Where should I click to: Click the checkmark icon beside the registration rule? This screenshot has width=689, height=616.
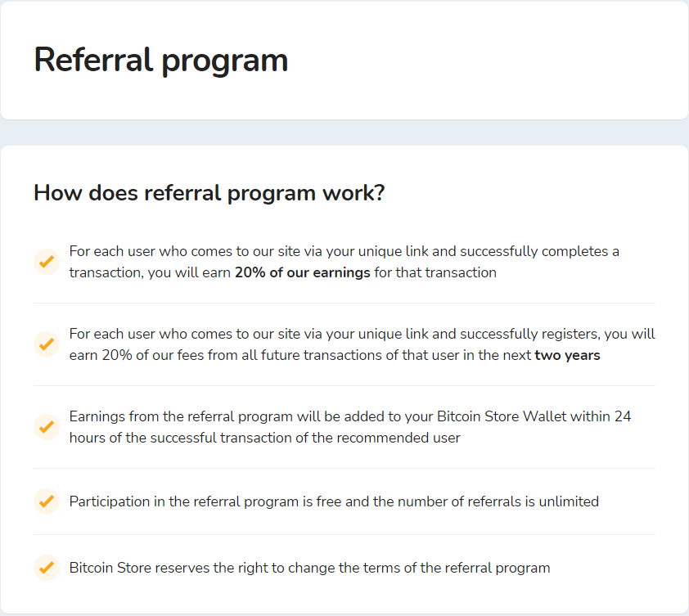click(x=47, y=344)
